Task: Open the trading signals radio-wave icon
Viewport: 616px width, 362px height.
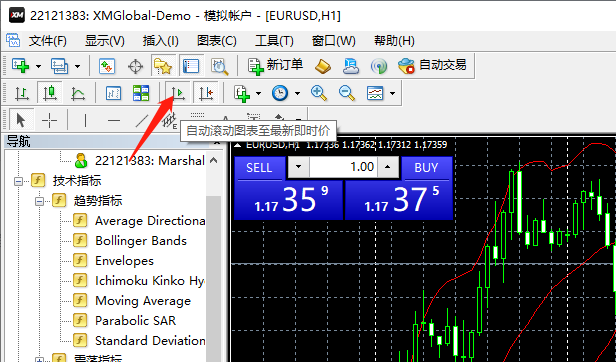Action: [x=379, y=66]
